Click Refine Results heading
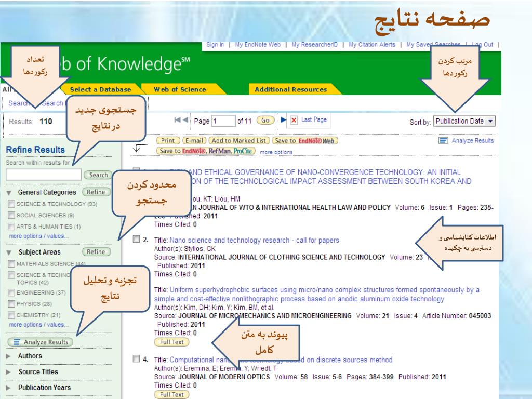The width and height of the screenshot is (532, 399). coord(35,150)
